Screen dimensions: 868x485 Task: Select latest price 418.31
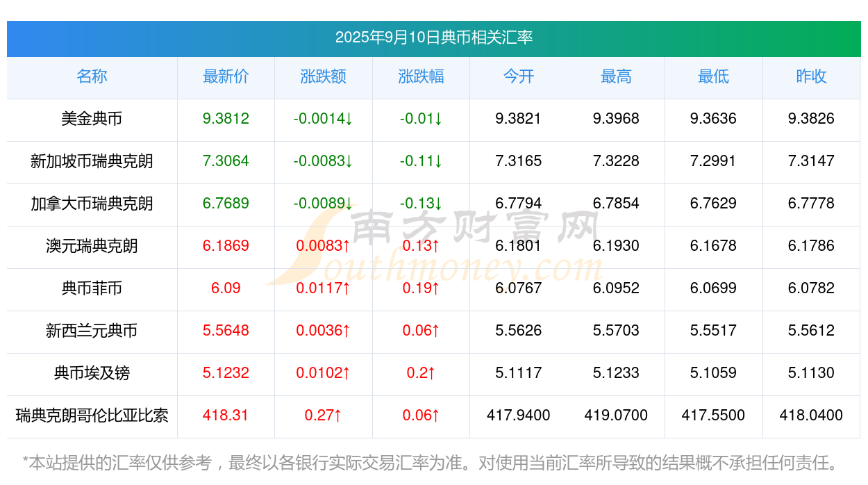click(226, 416)
